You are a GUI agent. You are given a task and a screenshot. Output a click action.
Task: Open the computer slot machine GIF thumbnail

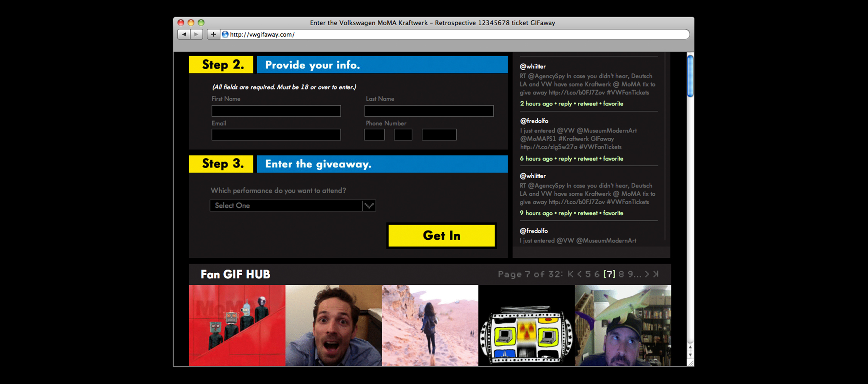point(527,325)
